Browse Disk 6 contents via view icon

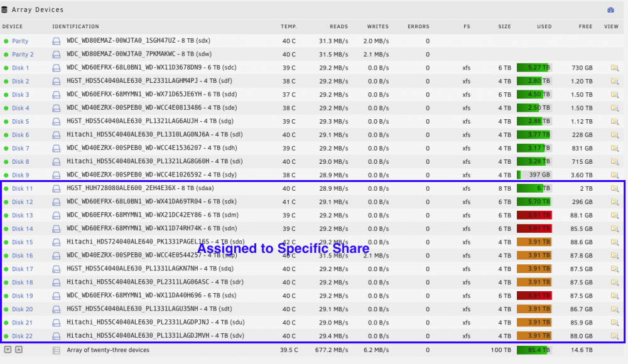coord(614,135)
